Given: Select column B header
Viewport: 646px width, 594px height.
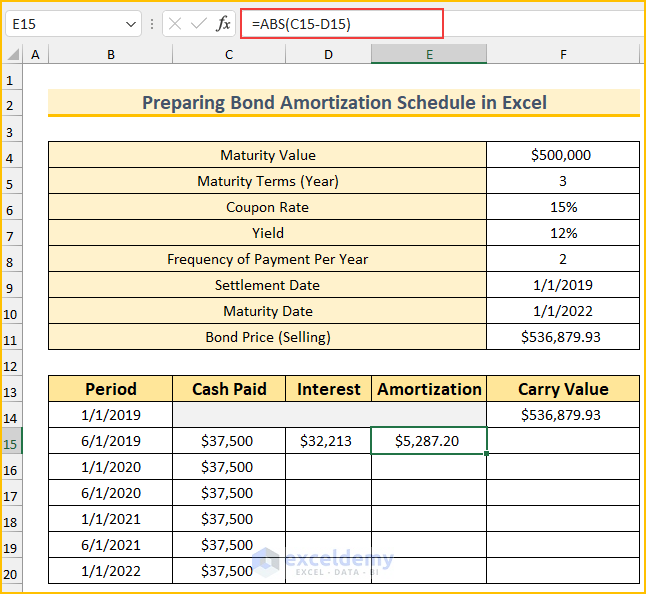Looking at the screenshot, I should (110, 55).
